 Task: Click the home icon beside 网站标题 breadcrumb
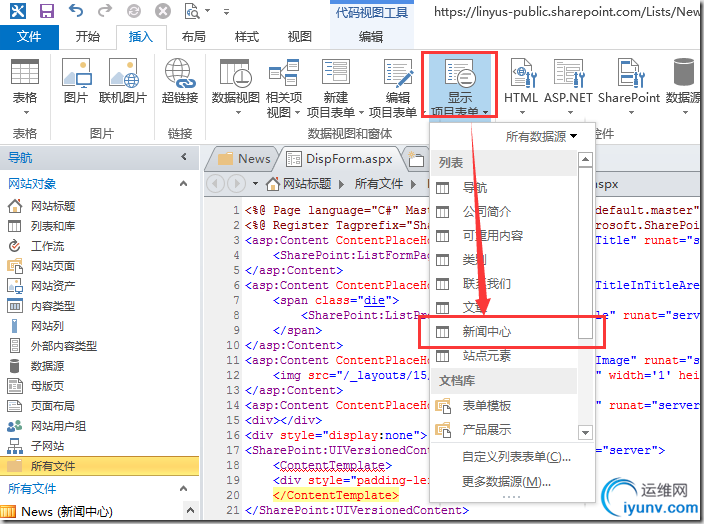(273, 184)
